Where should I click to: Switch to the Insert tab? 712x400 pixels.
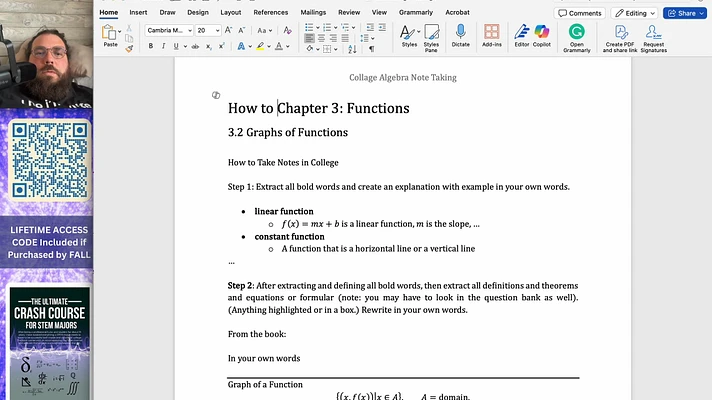click(138, 12)
